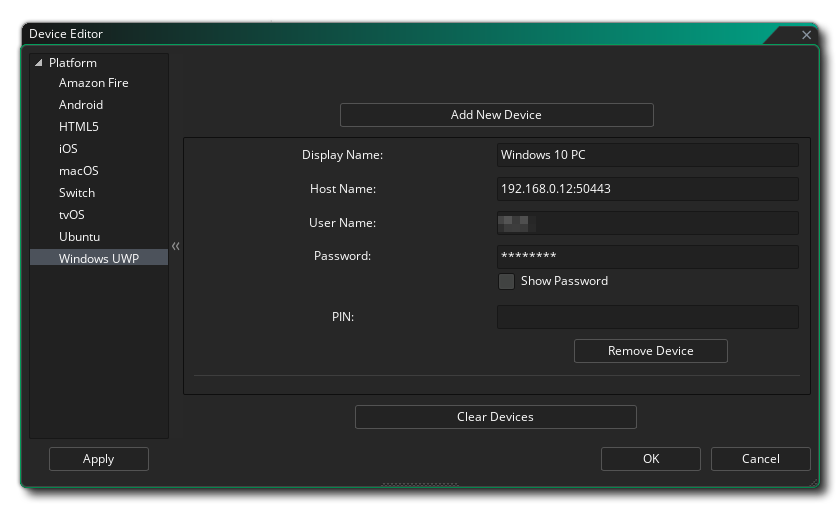Select Switch platform entry

tap(77, 193)
